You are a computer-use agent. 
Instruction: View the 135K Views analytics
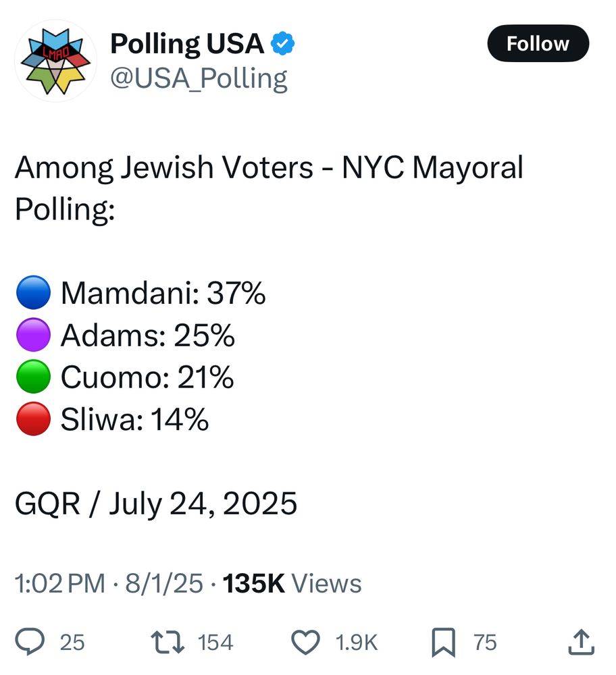point(292,584)
